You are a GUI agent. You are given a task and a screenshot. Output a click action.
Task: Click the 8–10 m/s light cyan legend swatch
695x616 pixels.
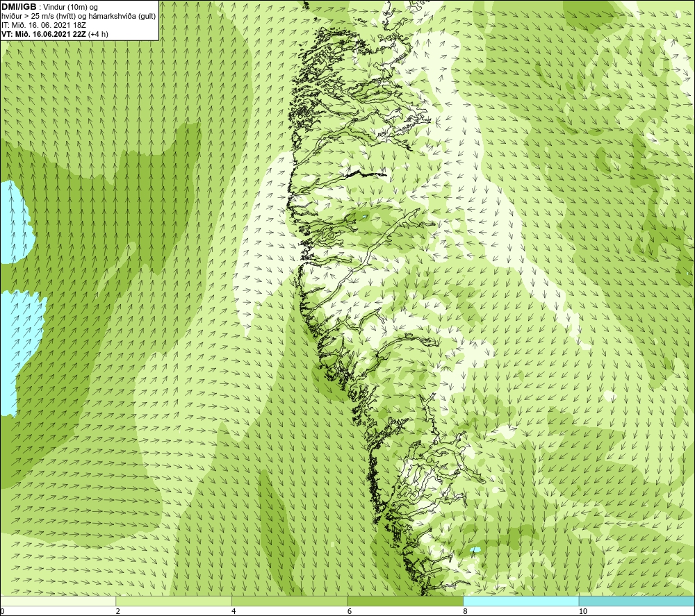[521, 601]
